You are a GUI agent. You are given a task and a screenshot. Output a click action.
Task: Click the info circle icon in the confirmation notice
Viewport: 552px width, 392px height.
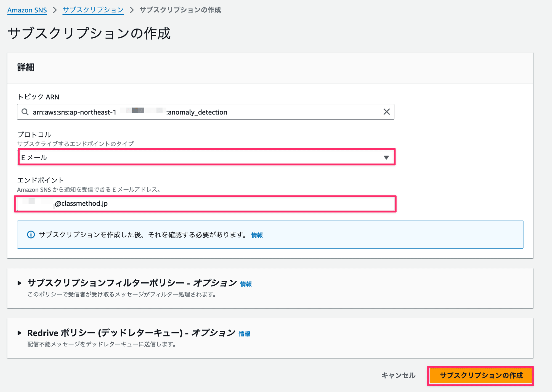[31, 235]
